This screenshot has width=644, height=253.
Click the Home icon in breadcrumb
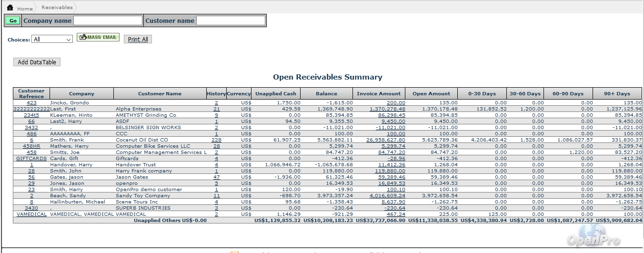pos(10,8)
